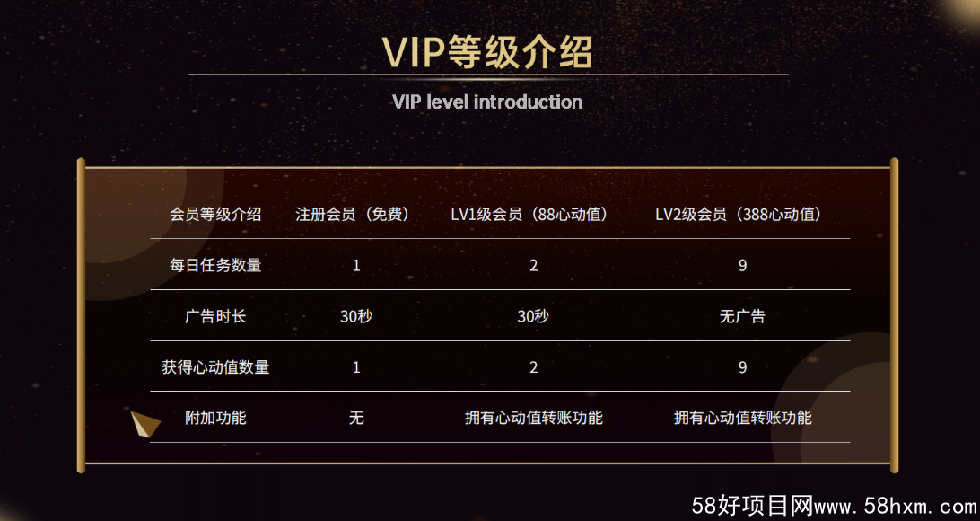Click the VIP等级介绍 title

coord(487,51)
